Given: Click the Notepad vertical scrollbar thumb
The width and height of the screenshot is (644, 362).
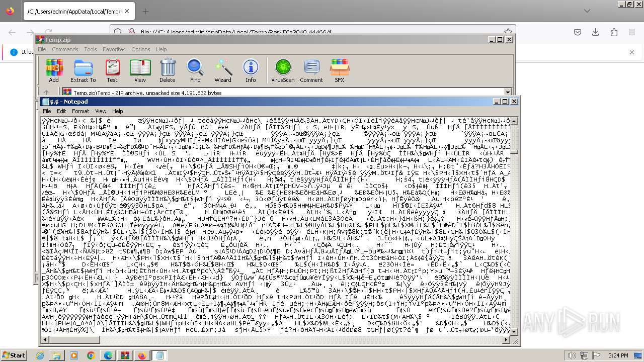Looking at the screenshot, I should (x=514, y=151).
